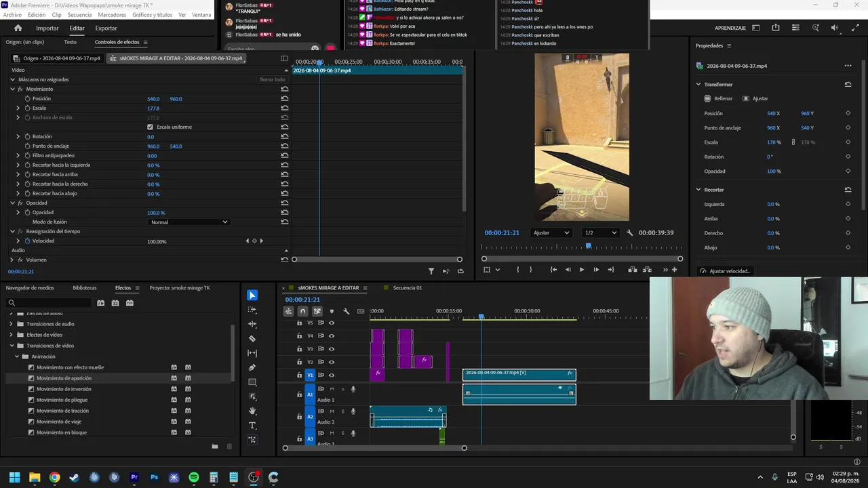Open the Secuencia menu

coord(79,14)
